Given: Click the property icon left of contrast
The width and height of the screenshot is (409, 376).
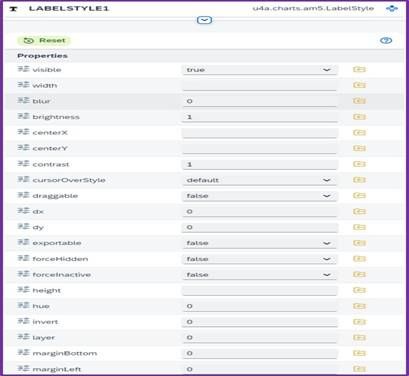Looking at the screenshot, I should click(x=23, y=164).
